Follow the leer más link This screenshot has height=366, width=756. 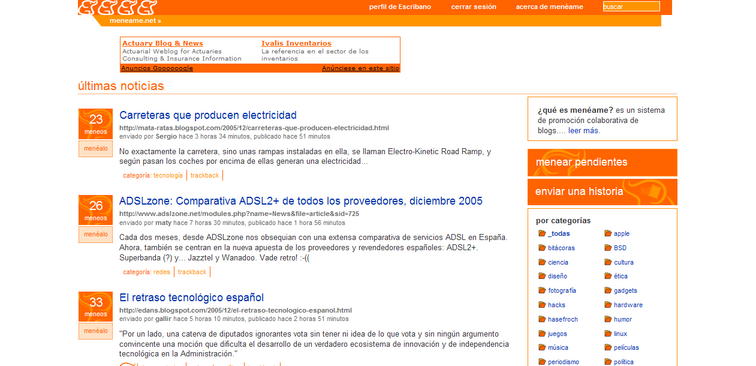pyautogui.click(x=584, y=131)
